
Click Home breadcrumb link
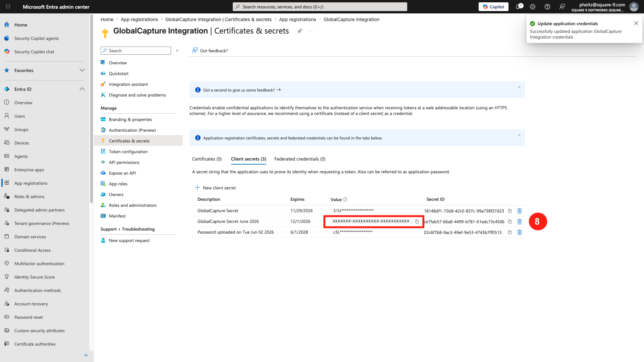[x=107, y=19]
